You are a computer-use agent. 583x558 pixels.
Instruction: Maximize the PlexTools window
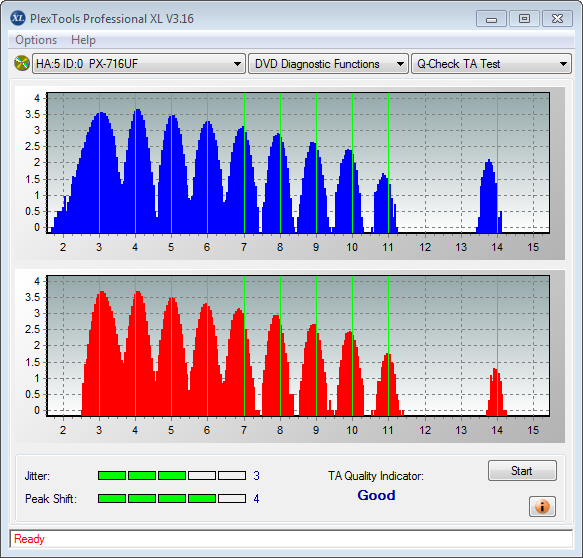[524, 19]
